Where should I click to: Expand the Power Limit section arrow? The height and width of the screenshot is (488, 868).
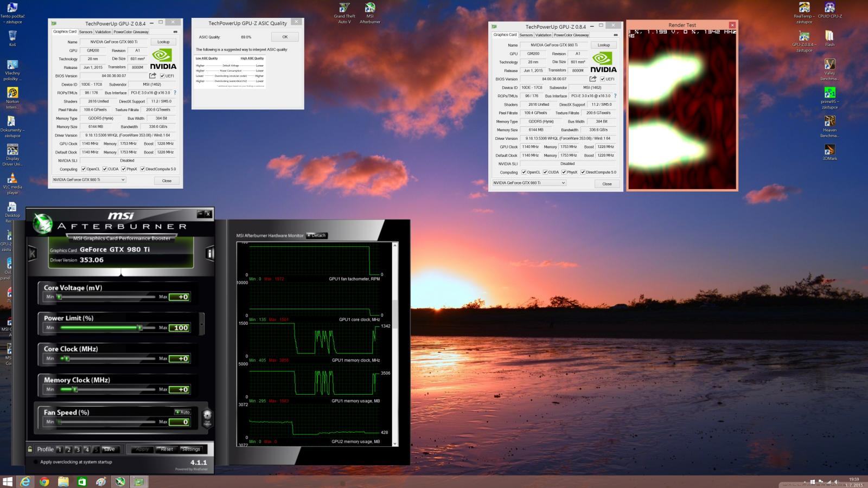point(202,324)
